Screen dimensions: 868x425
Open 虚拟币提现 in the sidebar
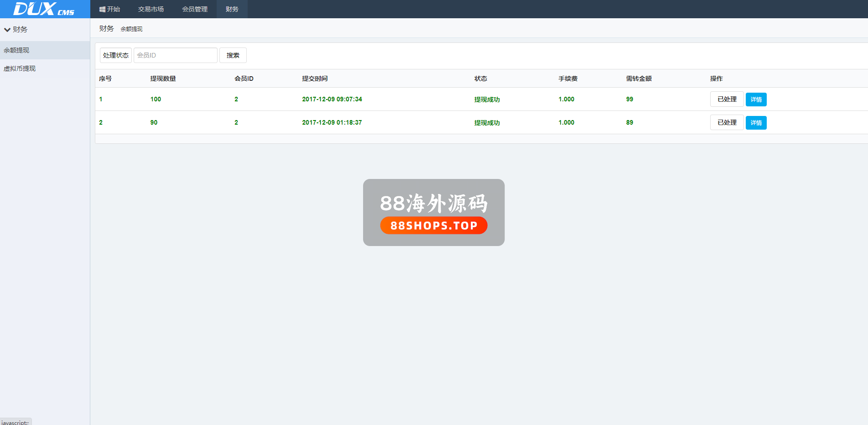click(20, 68)
